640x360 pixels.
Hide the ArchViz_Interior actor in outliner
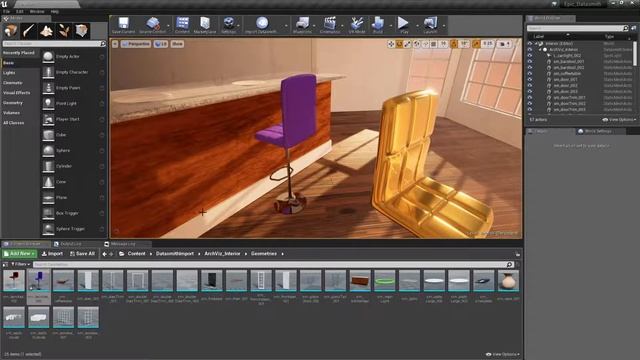pyautogui.click(x=530, y=49)
